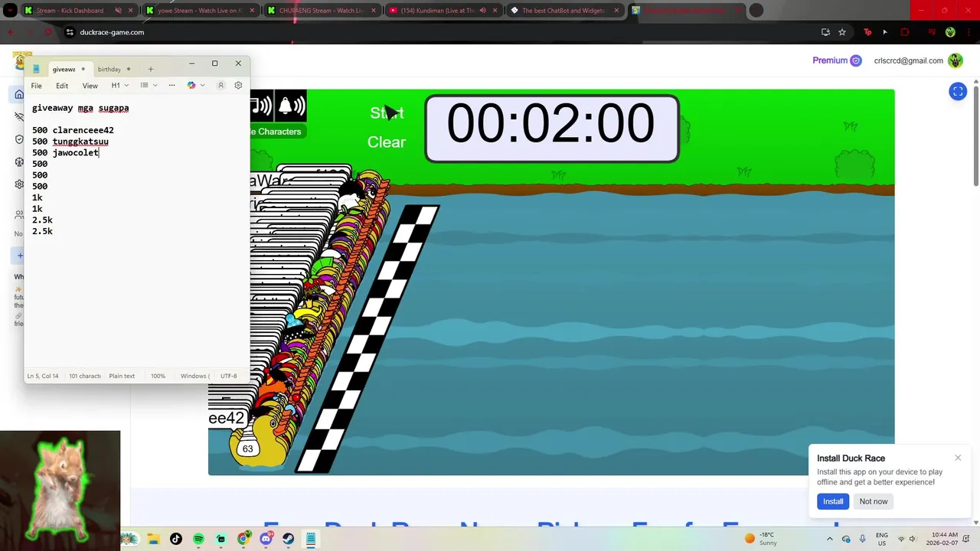Click the Copilot icon in Notepad toolbar
Image resolution: width=980 pixels, height=551 pixels.
click(191, 86)
